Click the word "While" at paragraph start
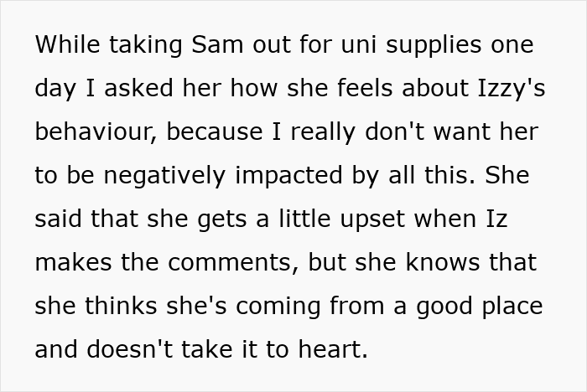587x392 pixels. pos(64,44)
